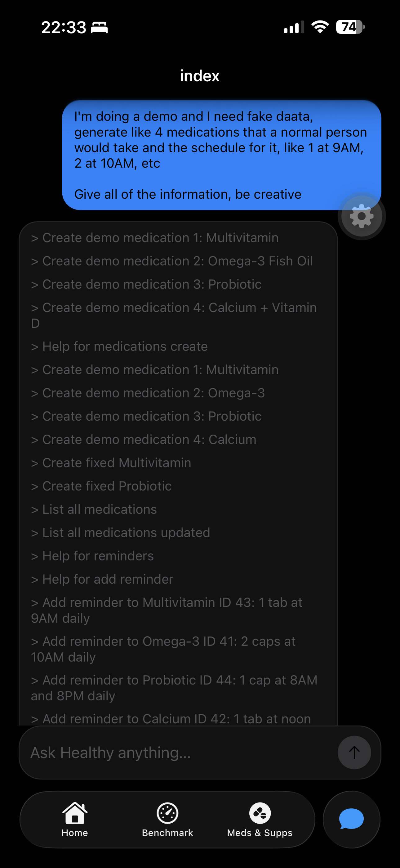The image size is (400, 868).
Task: Open the settings gear icon
Action: 362,216
